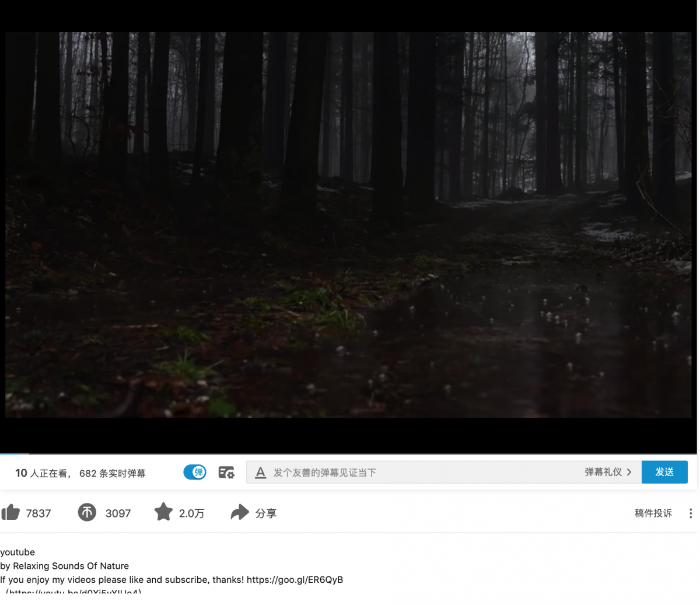Click the 682 条实时弹幕 live danmaku count
The width and height of the screenshot is (700, 605).
[113, 473]
